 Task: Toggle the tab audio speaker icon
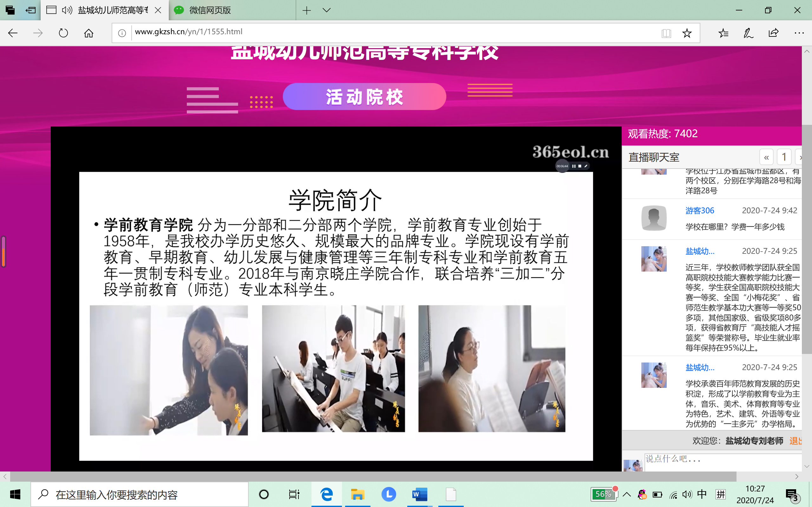tap(67, 10)
